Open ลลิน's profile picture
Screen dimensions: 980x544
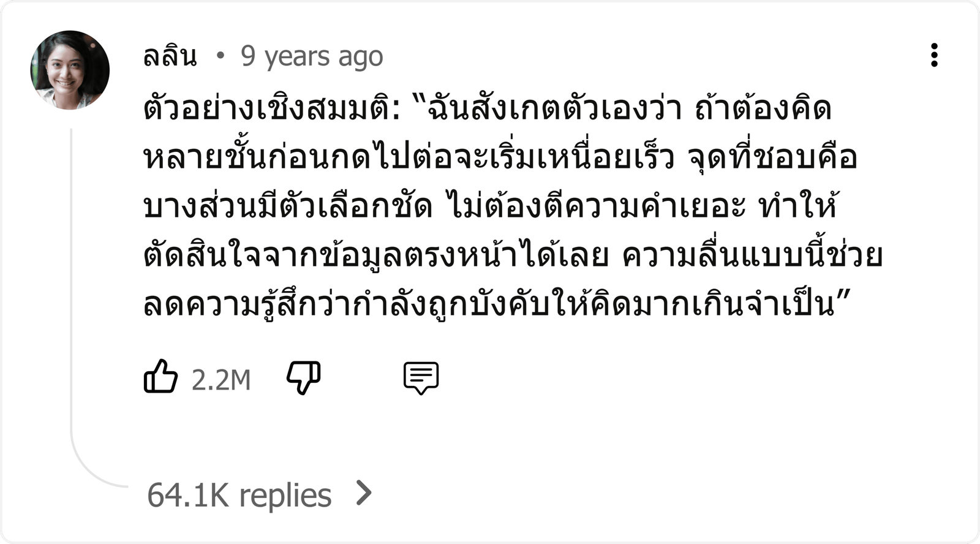pyautogui.click(x=70, y=70)
